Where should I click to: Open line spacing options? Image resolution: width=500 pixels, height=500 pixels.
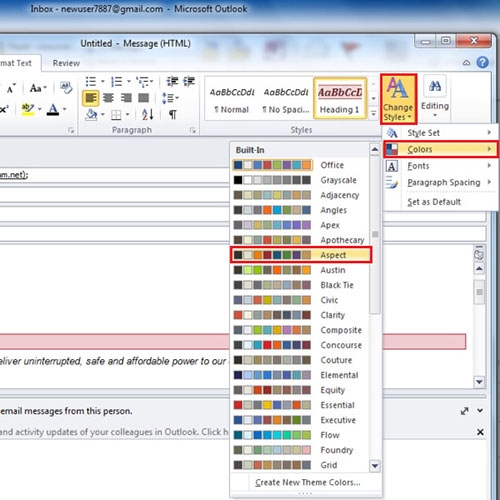(170, 98)
